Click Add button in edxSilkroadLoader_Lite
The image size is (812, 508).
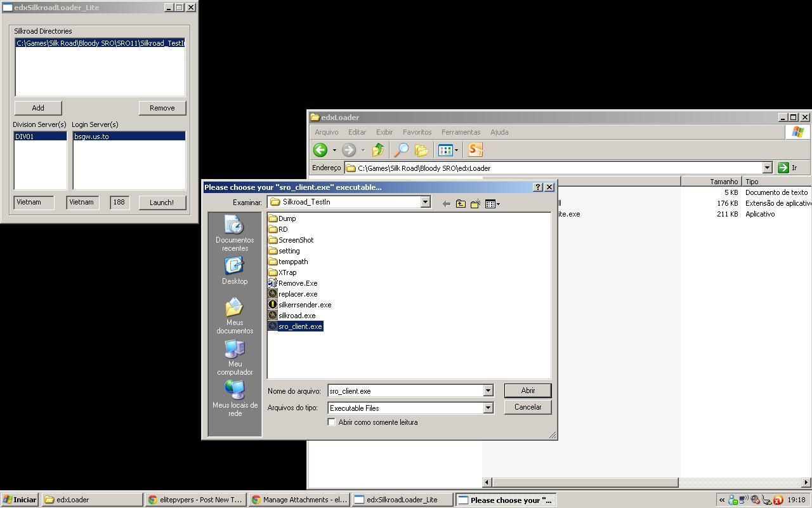point(38,108)
